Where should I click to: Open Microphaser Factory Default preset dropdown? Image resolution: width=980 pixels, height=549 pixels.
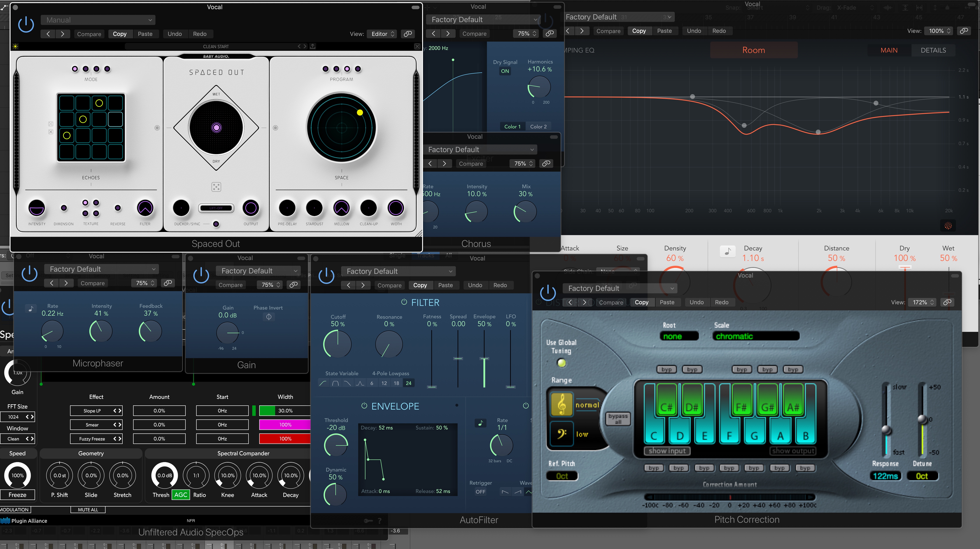(101, 269)
